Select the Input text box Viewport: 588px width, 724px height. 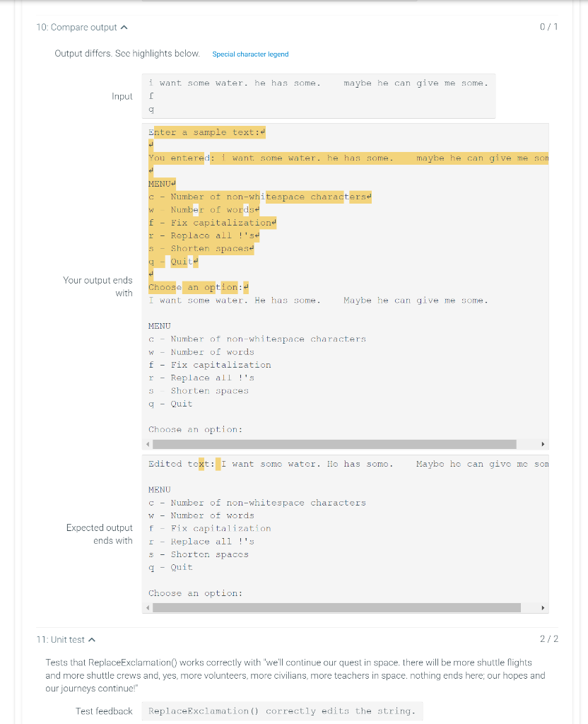(318, 95)
